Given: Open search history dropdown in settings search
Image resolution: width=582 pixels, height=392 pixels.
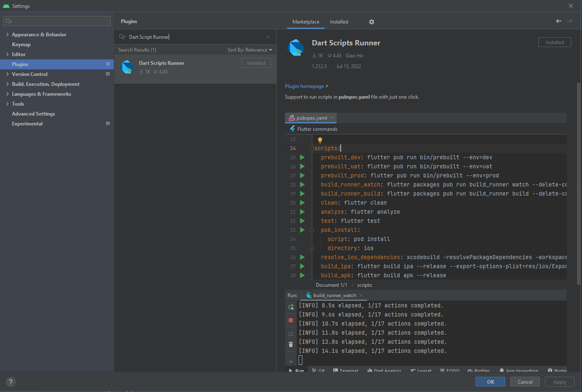Looking at the screenshot, I should (9, 21).
